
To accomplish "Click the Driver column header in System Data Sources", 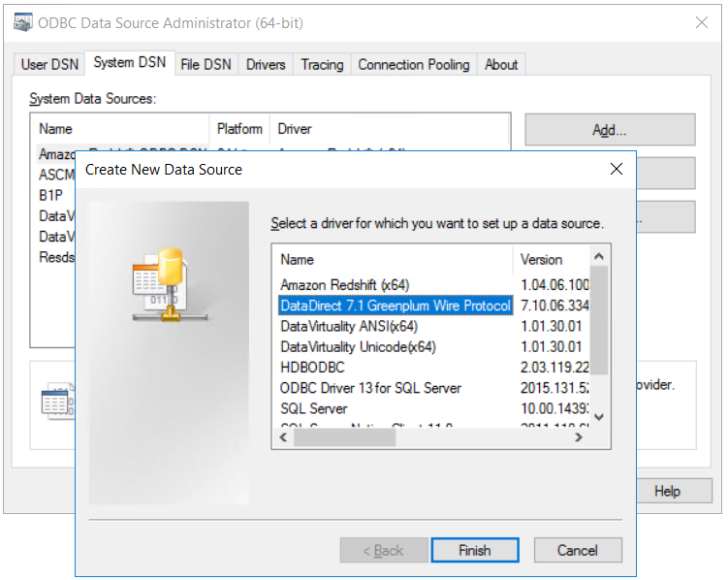I will (x=390, y=129).
